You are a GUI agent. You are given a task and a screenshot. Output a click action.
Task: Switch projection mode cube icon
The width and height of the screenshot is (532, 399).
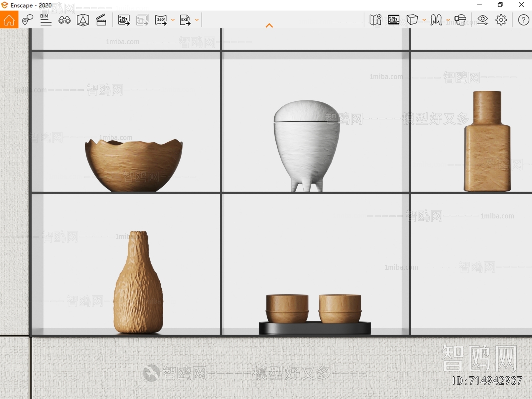pos(412,20)
